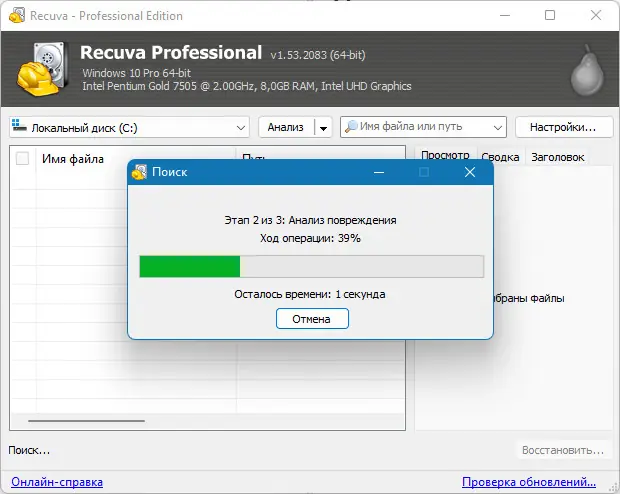Open the Заголовок tab

tap(558, 157)
